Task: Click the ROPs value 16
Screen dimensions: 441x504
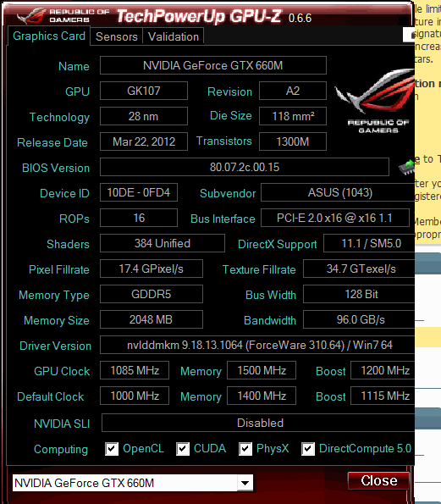Action: [139, 218]
